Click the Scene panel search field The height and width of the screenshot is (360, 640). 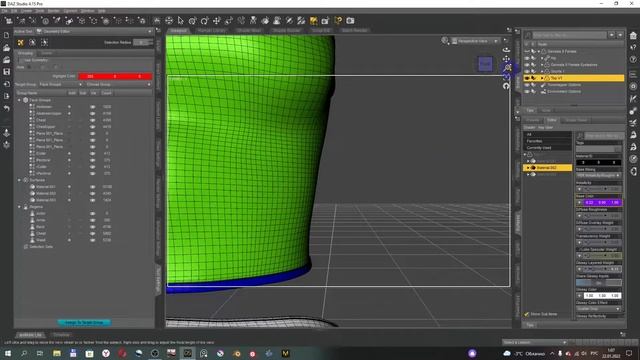[569, 36]
